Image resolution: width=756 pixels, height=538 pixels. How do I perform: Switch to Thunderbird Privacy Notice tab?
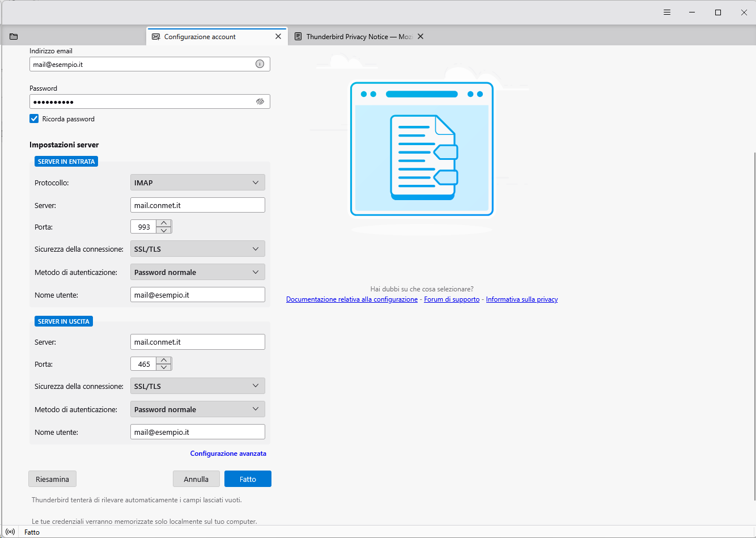(x=354, y=37)
